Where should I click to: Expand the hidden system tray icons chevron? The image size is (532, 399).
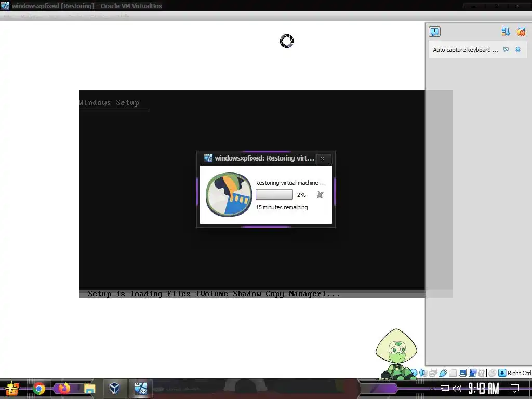[432, 389]
